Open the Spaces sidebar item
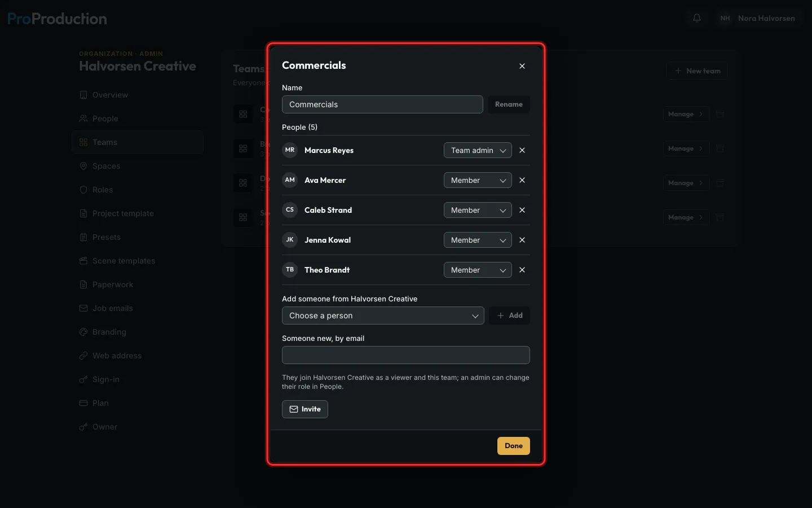The height and width of the screenshot is (508, 812). tap(138, 166)
